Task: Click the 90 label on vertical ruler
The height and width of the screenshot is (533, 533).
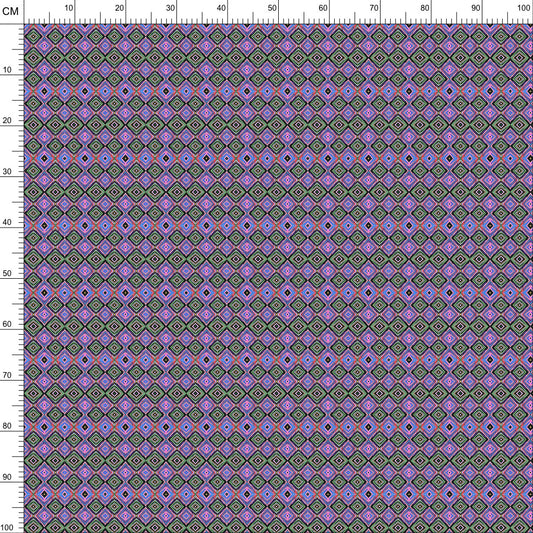Action: point(7,477)
